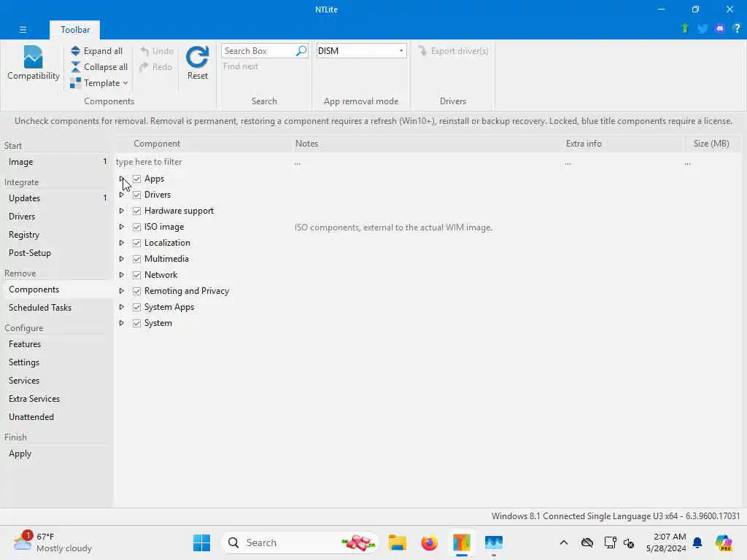
Task: Click the Notes column header
Action: coord(427,144)
